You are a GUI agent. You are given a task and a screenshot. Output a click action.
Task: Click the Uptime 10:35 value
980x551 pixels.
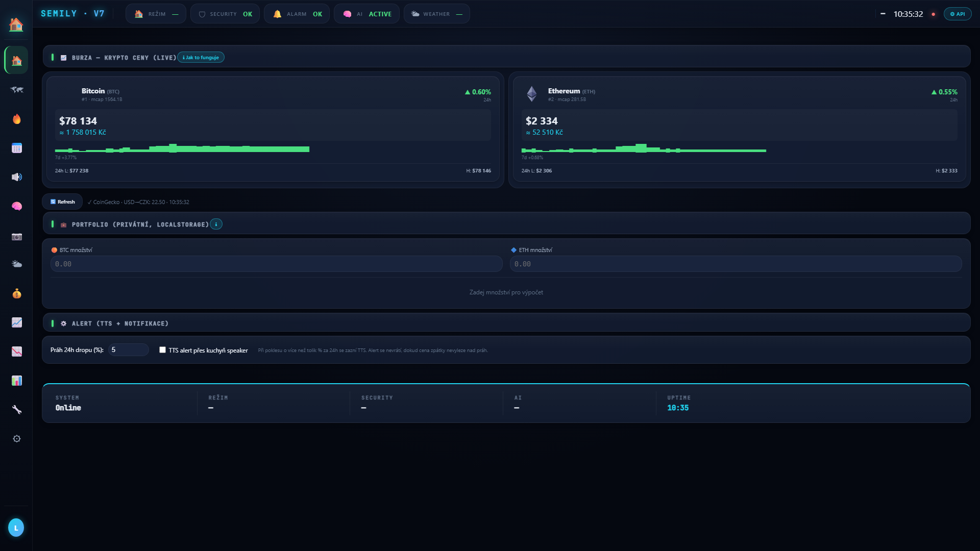pos(678,408)
